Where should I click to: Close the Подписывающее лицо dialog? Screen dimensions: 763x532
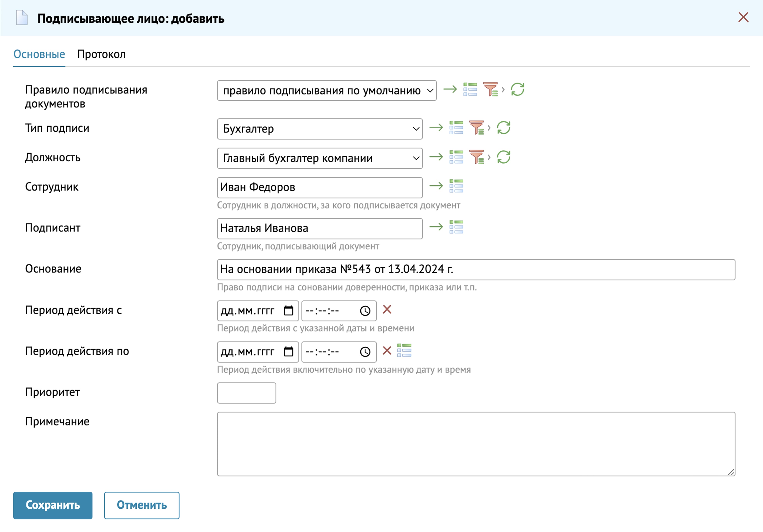point(743,17)
